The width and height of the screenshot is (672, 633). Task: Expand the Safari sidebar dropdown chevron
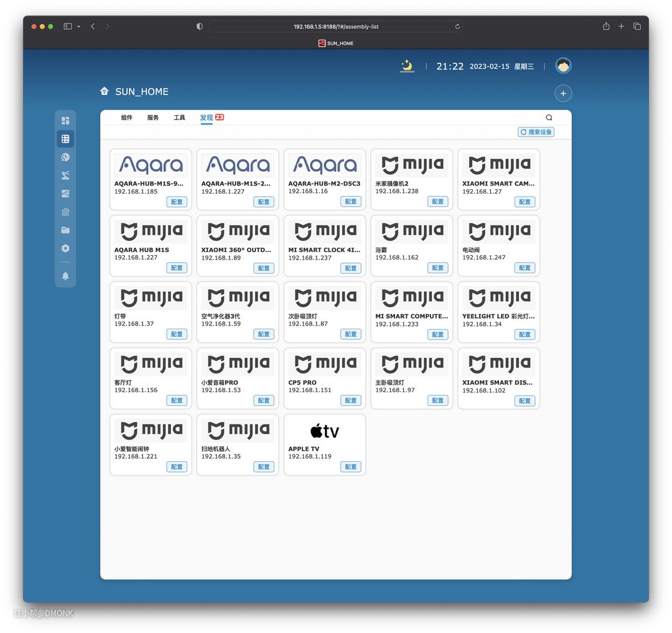[x=78, y=27]
